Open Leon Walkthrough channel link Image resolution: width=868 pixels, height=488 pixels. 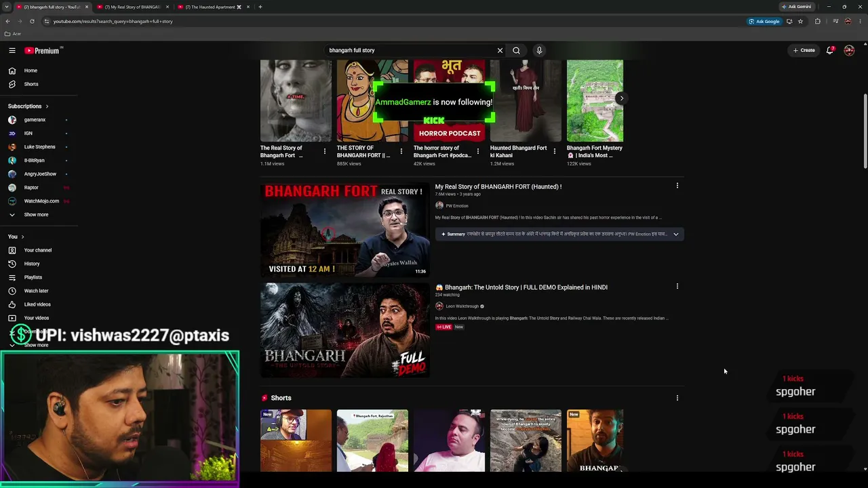coord(462,306)
